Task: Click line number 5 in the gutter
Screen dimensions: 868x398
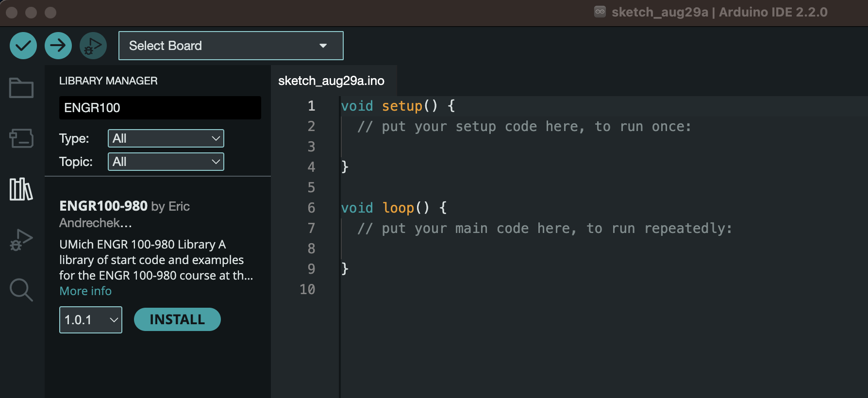Action: click(x=311, y=187)
